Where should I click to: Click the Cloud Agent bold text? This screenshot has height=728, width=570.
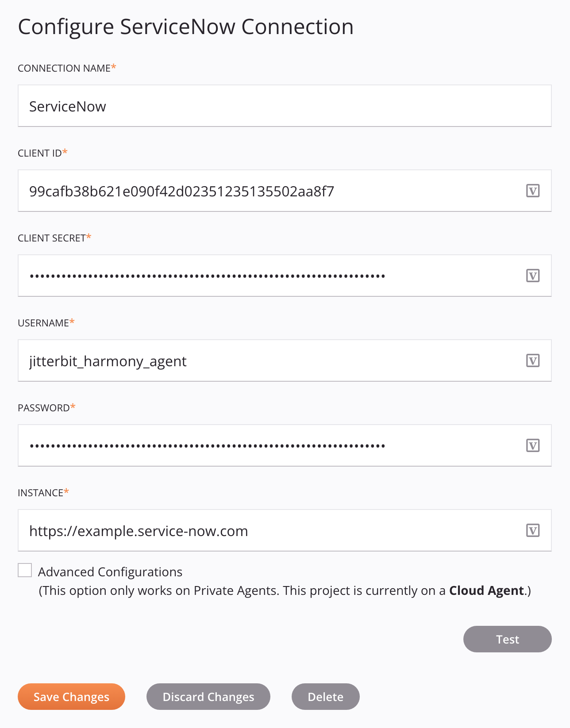486,591
